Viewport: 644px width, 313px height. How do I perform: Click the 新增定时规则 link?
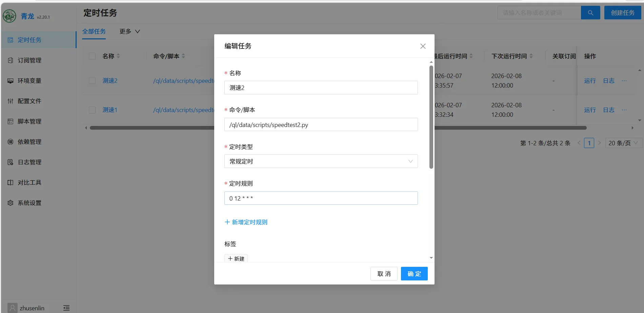click(246, 222)
